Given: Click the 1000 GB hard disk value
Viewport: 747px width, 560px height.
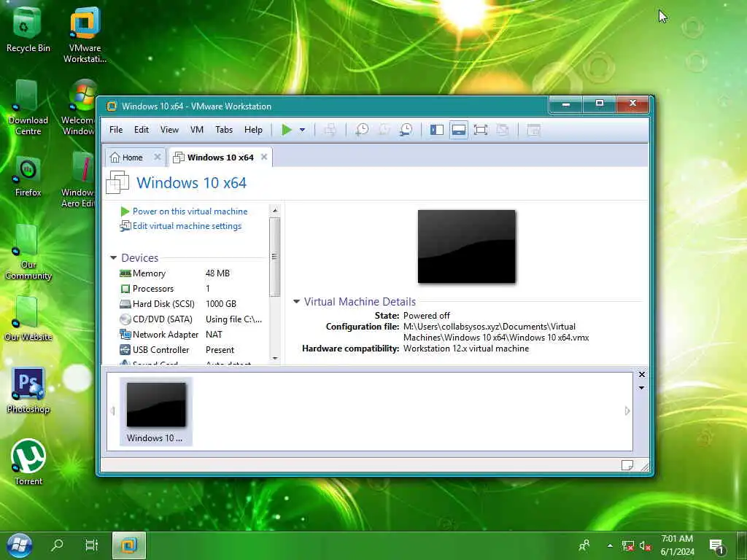Looking at the screenshot, I should tap(221, 304).
